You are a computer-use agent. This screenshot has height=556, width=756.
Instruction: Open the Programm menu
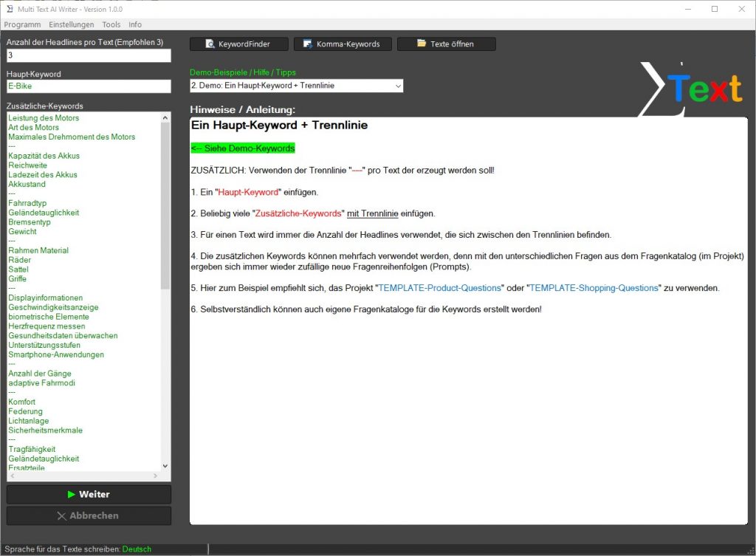click(22, 24)
